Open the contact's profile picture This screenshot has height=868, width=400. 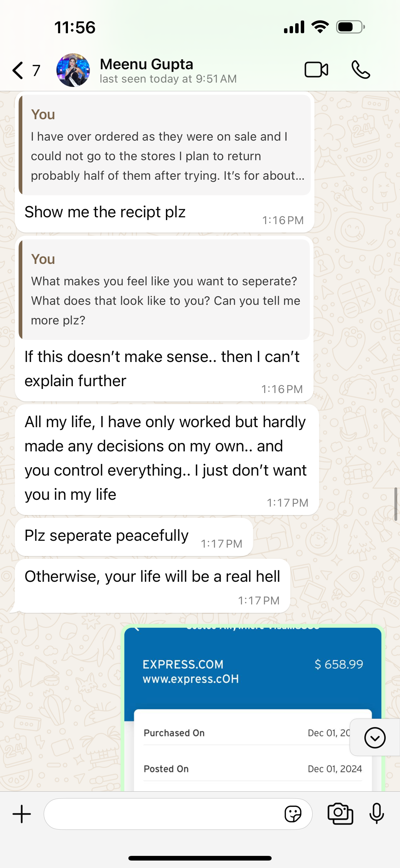click(x=73, y=70)
